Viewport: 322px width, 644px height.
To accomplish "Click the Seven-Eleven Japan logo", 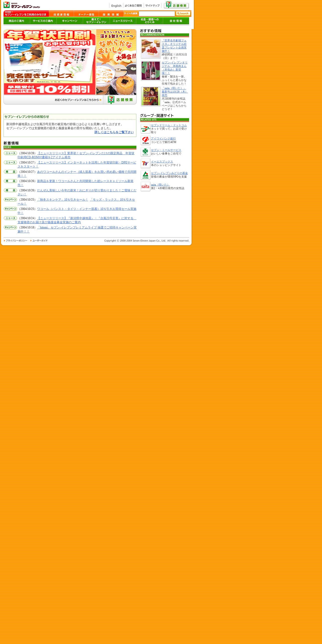I will click(x=22, y=5).
